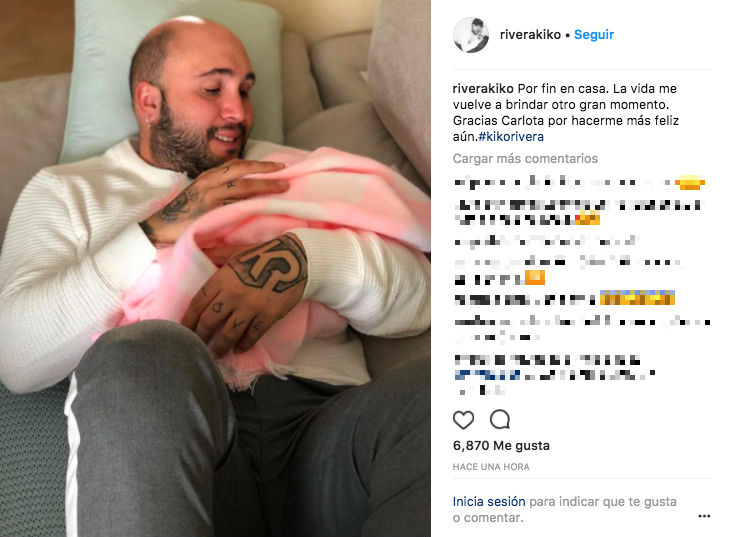Open the #kikorivera hashtag
This screenshot has width=731, height=537.
pos(511,137)
